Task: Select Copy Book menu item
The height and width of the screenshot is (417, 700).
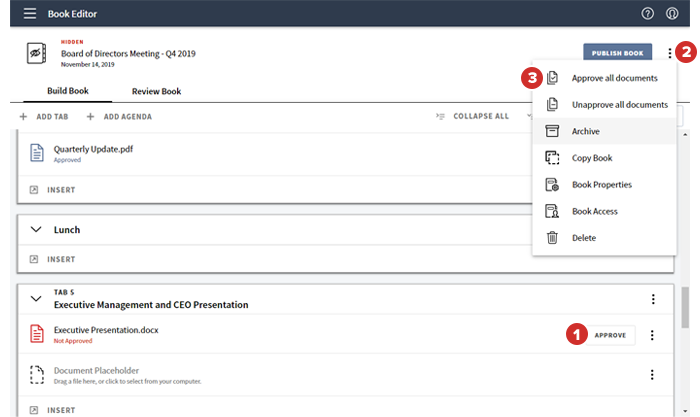Action: pyautogui.click(x=591, y=158)
